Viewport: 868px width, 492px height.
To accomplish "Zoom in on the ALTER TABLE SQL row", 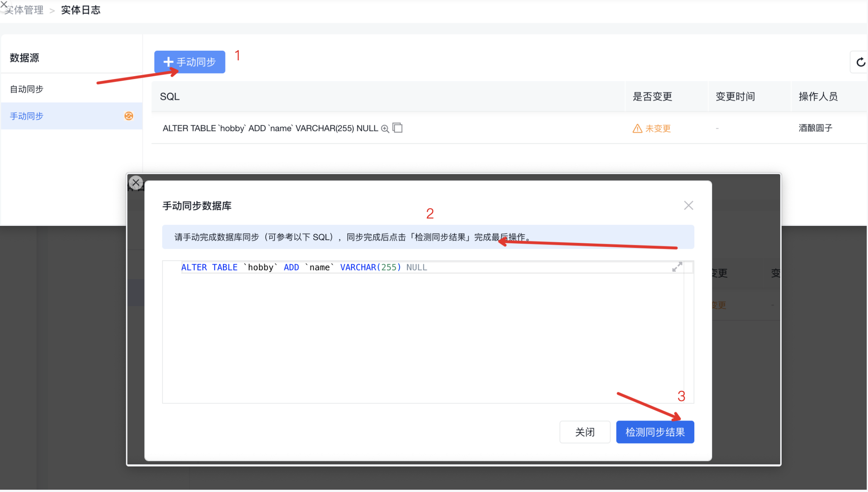I will 385,129.
